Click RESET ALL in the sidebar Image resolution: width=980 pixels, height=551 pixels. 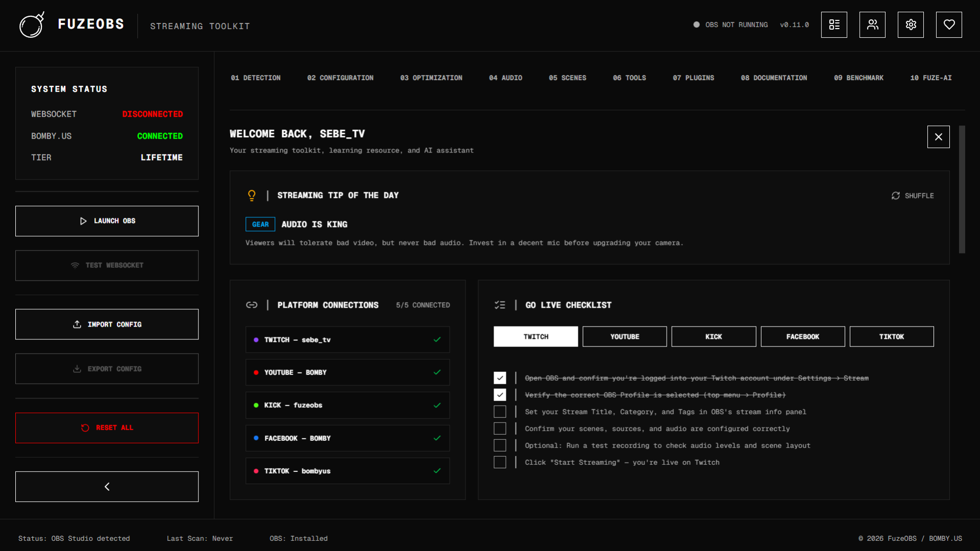tap(107, 428)
